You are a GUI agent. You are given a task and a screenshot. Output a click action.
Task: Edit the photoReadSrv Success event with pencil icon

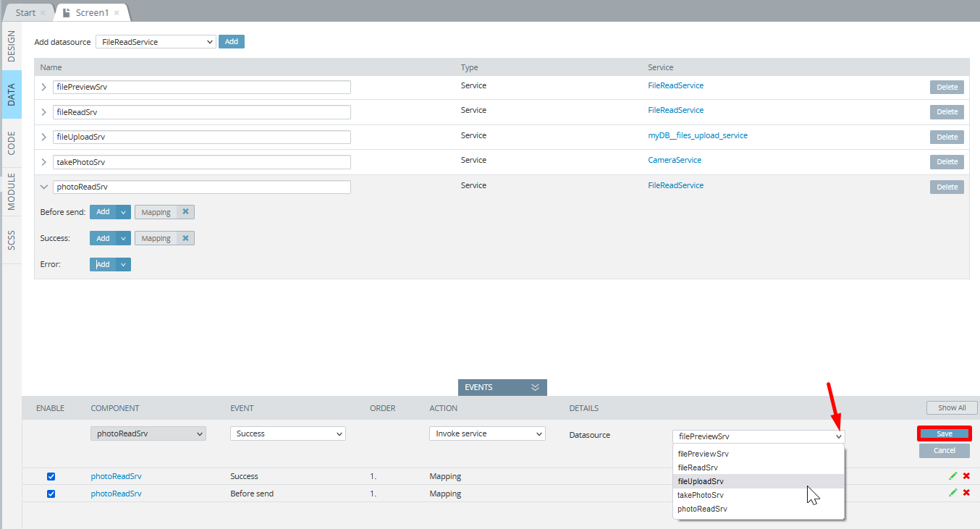click(x=953, y=475)
